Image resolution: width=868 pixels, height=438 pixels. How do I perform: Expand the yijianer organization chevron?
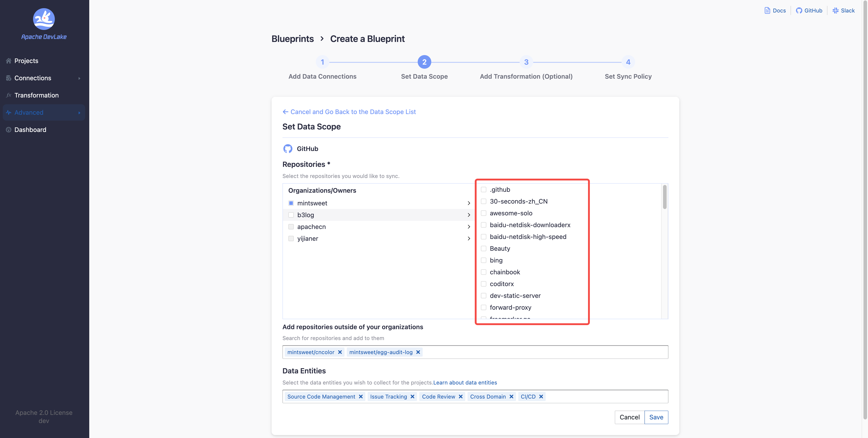[x=469, y=238]
